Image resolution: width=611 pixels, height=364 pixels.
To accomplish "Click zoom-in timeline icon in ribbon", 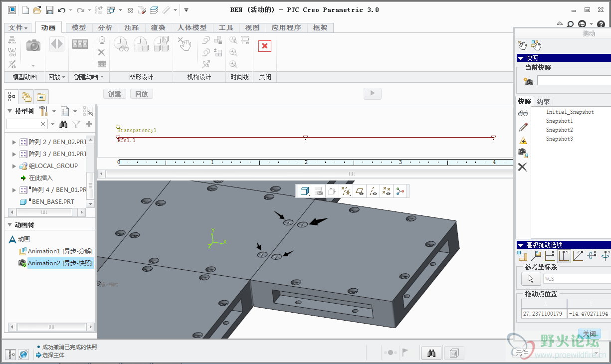I will [233, 40].
